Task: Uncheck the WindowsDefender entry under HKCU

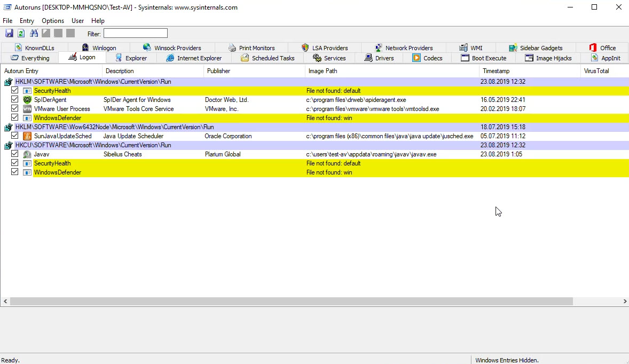Action: coord(15,172)
